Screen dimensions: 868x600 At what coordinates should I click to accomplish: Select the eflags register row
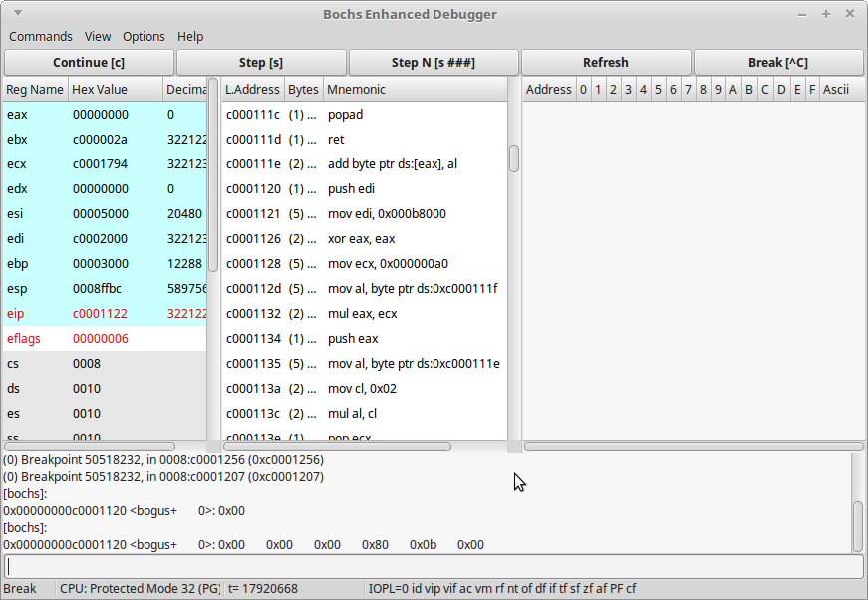point(105,338)
